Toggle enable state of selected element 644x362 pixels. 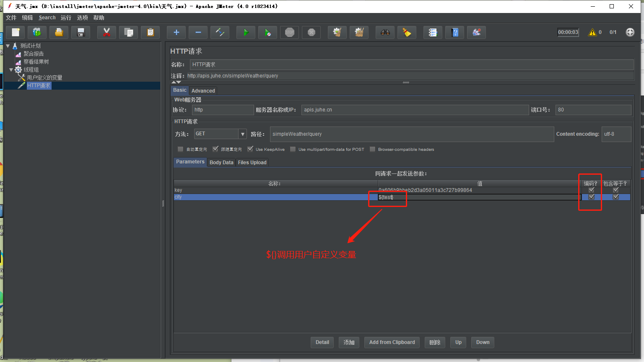[x=220, y=32]
